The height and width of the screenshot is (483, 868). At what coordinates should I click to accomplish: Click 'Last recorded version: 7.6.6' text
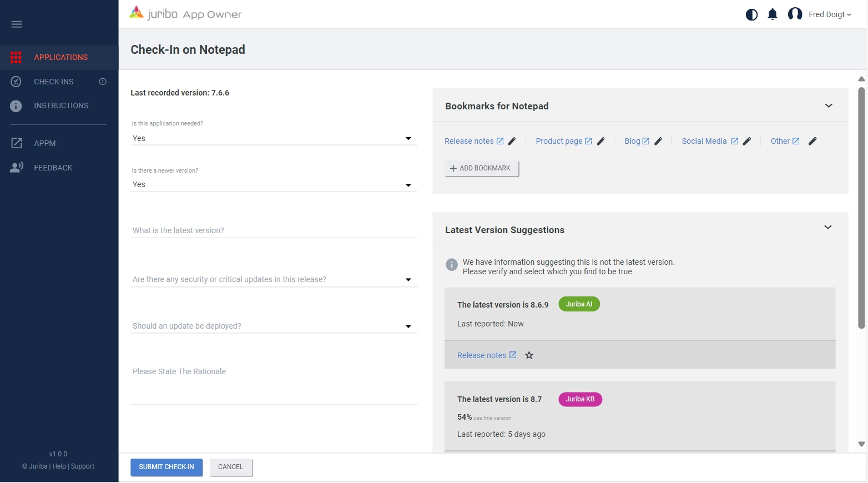180,93
